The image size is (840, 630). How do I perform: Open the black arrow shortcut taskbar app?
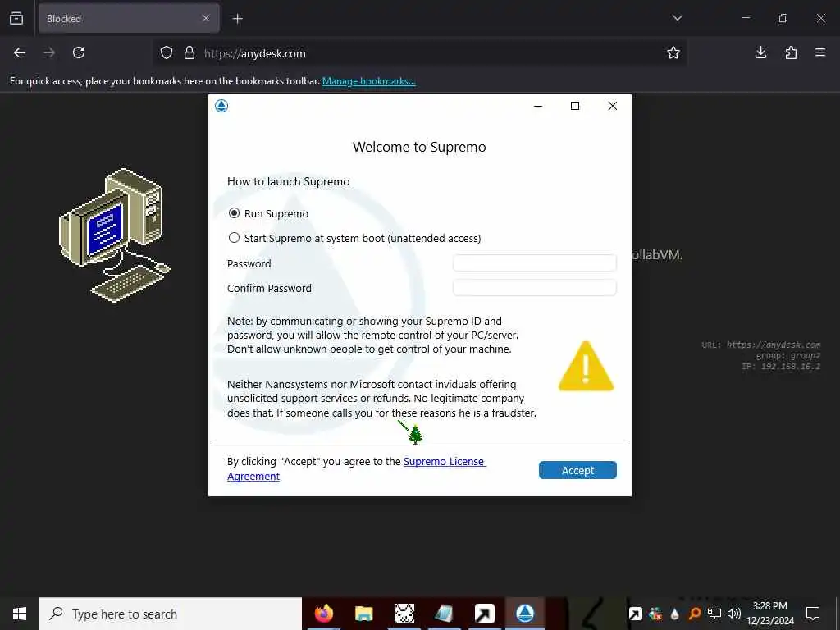pos(484,614)
